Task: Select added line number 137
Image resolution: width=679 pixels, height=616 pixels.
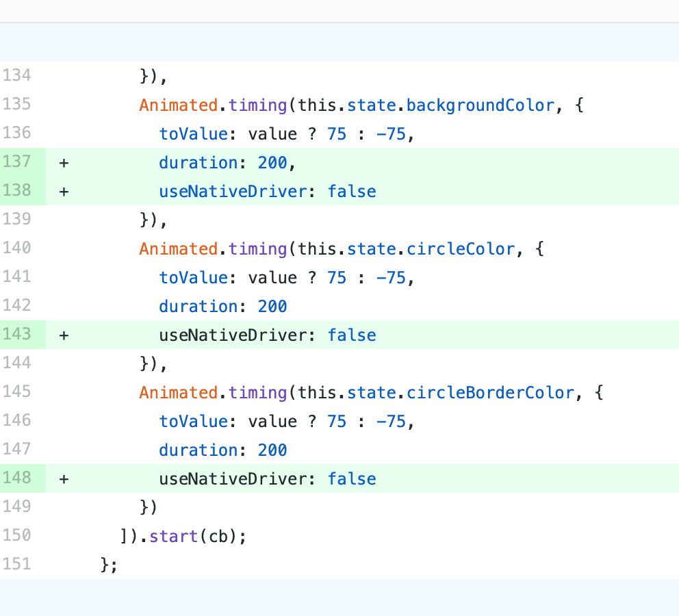Action: (17, 162)
